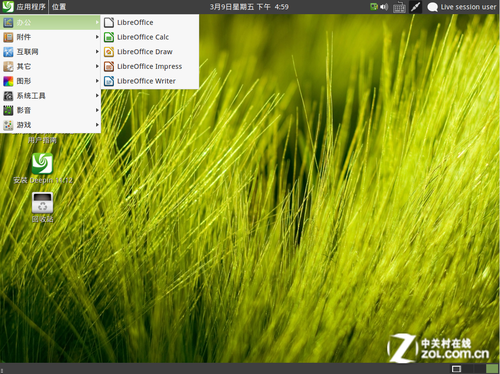Open the 图形 graphics category
The height and width of the screenshot is (374, 500).
pyautogui.click(x=50, y=81)
